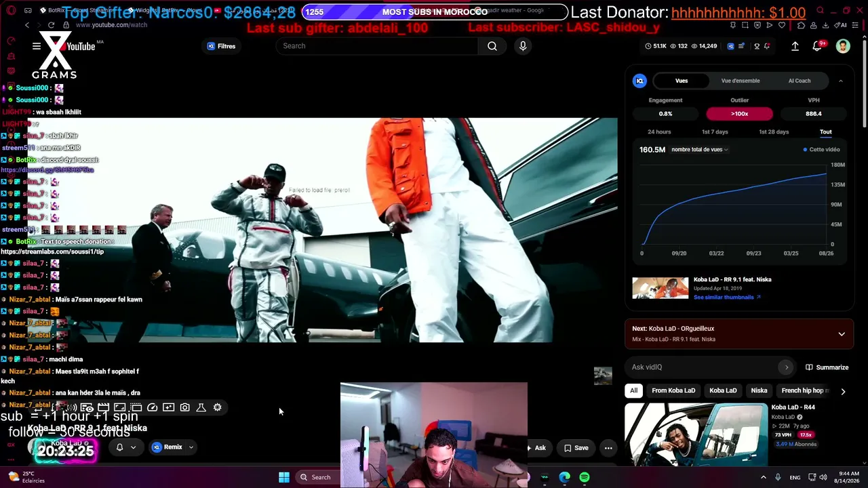The image size is (868, 488).
Task: Switch to Vue d'ensemble tab
Action: 741,81
